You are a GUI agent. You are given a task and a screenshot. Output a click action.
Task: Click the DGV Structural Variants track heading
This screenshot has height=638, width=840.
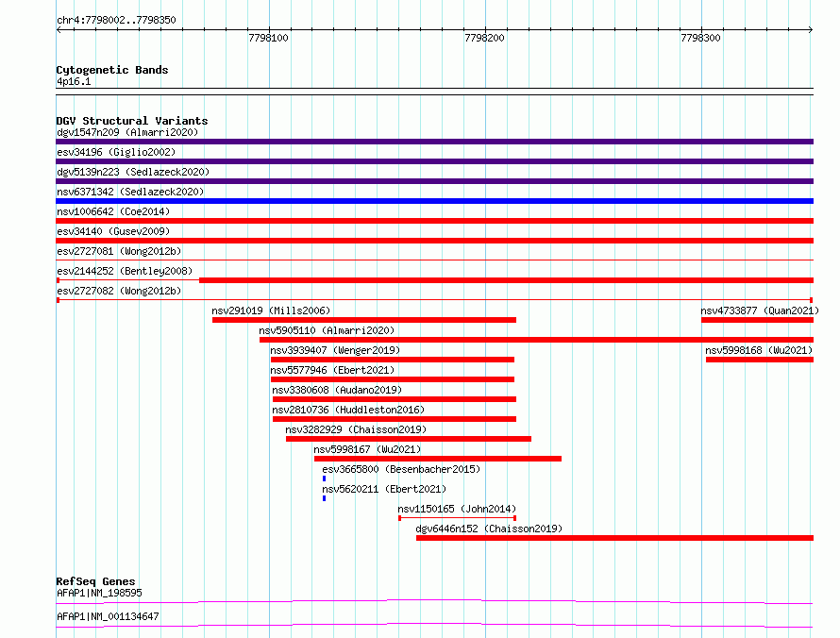click(132, 121)
